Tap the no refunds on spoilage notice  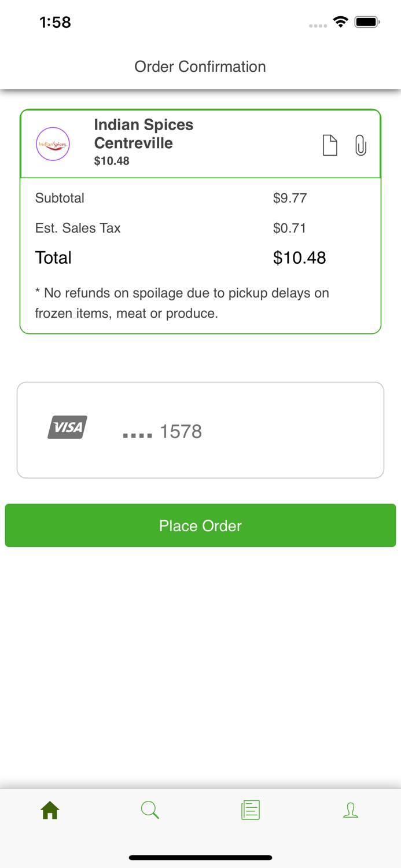tap(182, 303)
